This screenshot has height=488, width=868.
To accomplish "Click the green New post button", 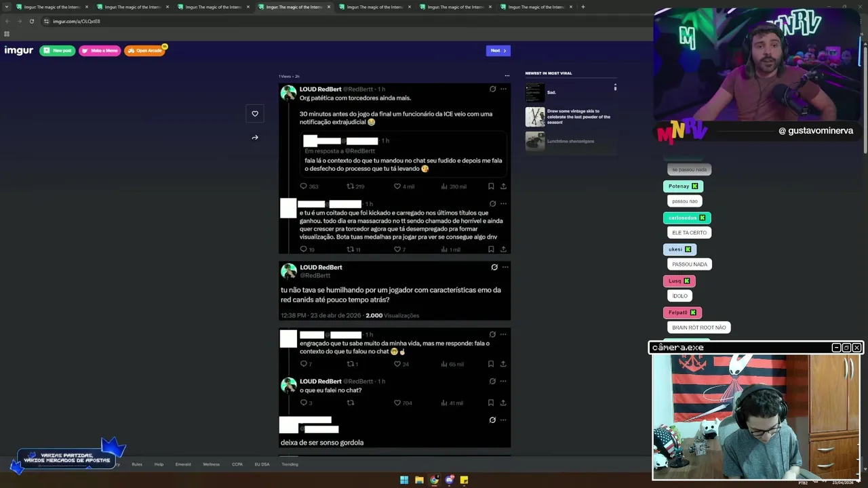I will coord(57,50).
